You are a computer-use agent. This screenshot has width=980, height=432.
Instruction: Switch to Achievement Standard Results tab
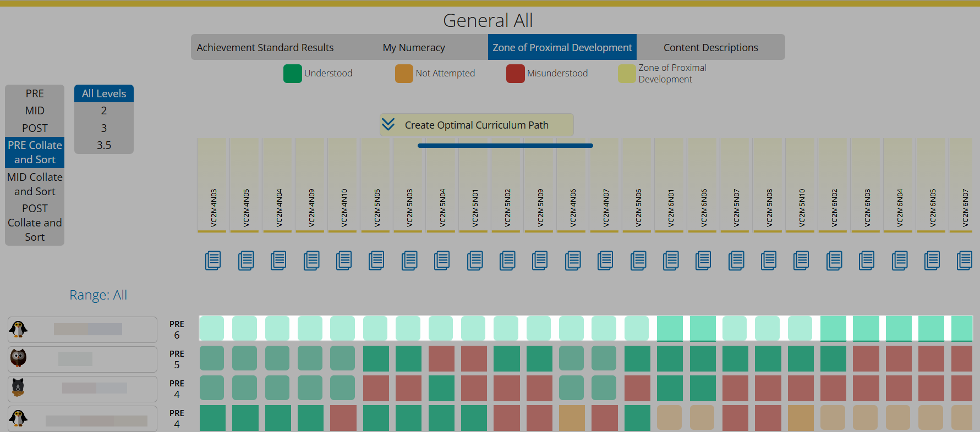[x=265, y=47]
